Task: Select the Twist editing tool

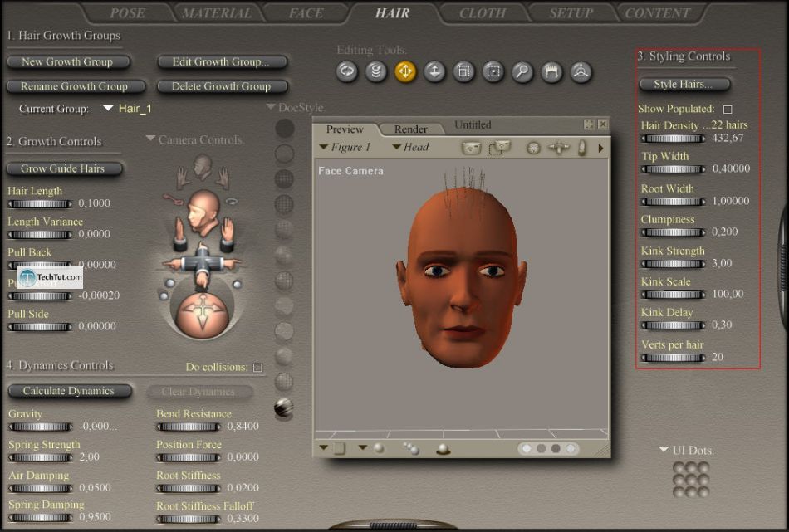Action: coord(376,71)
